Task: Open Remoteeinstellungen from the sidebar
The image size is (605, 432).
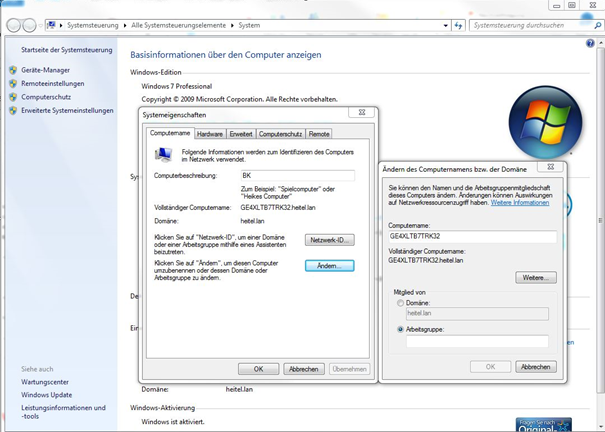Action: (52, 84)
